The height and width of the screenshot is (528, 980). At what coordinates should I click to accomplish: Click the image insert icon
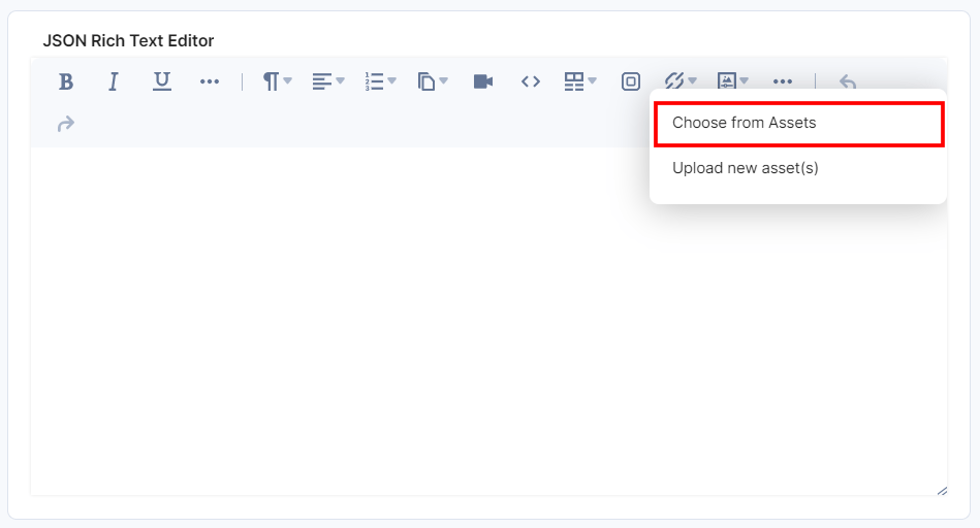pyautogui.click(x=727, y=81)
